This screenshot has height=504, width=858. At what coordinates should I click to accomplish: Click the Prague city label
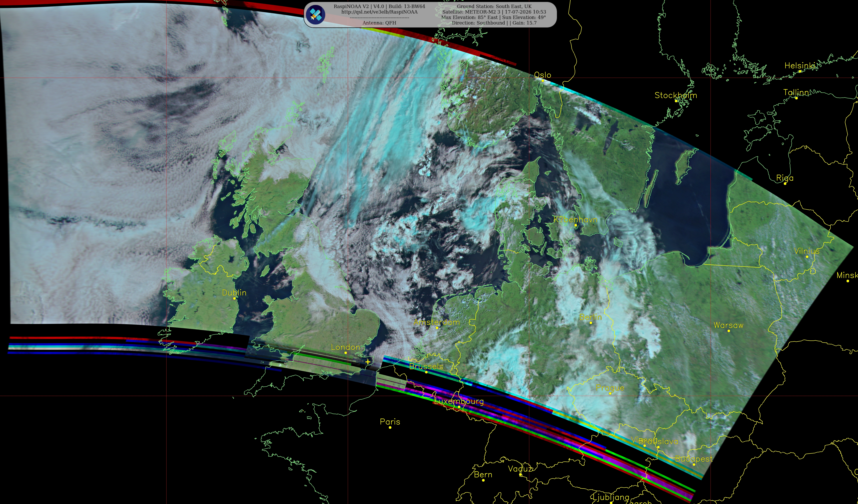pos(610,388)
